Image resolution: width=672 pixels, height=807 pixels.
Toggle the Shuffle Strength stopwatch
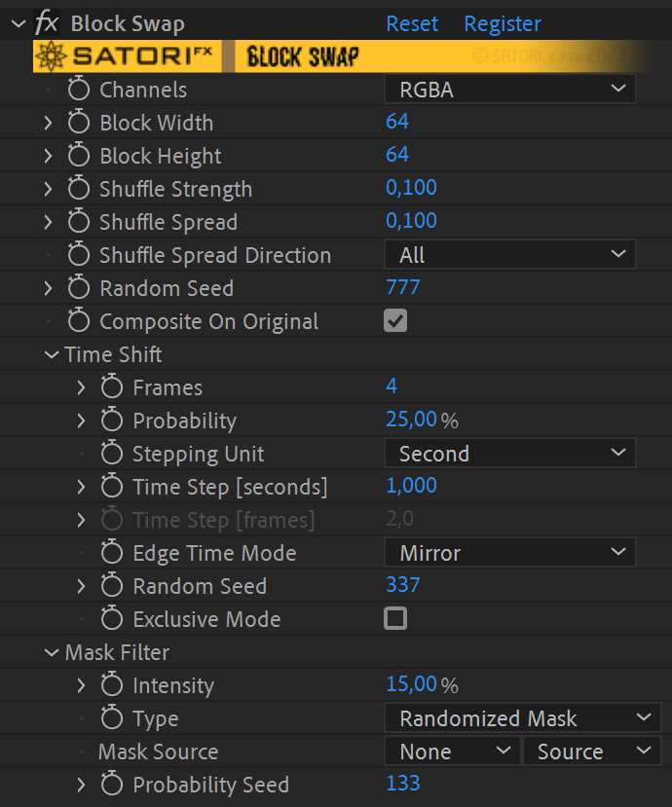79,189
